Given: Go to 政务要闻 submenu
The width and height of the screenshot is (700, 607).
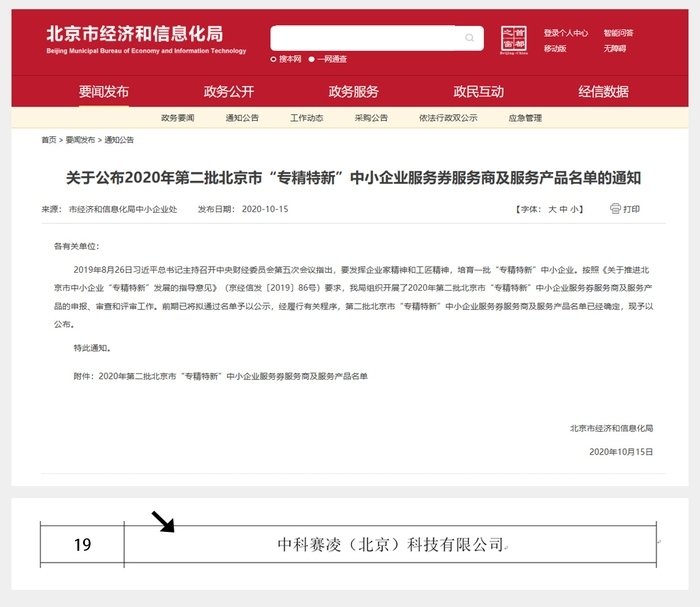Looking at the screenshot, I should [178, 118].
